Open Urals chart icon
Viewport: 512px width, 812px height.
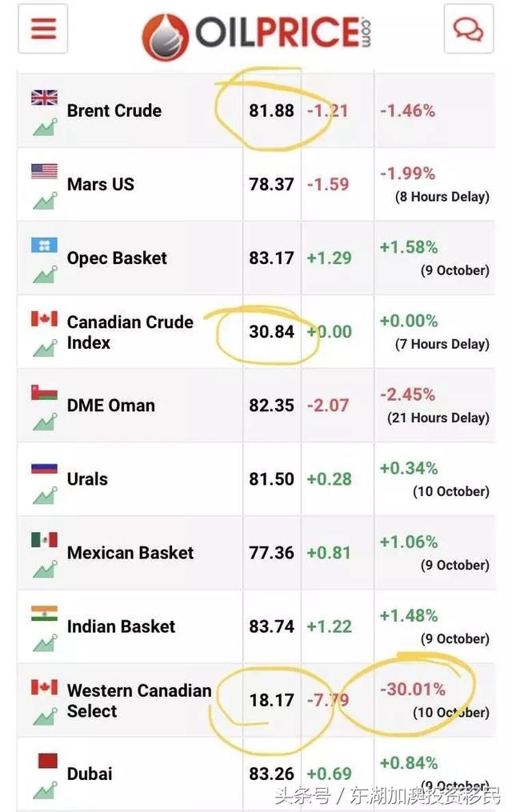44,494
